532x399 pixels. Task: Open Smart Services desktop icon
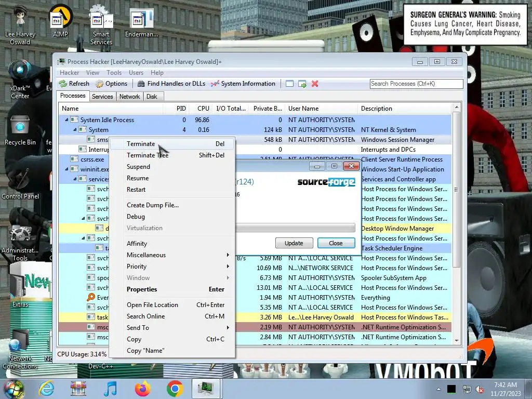[101, 24]
